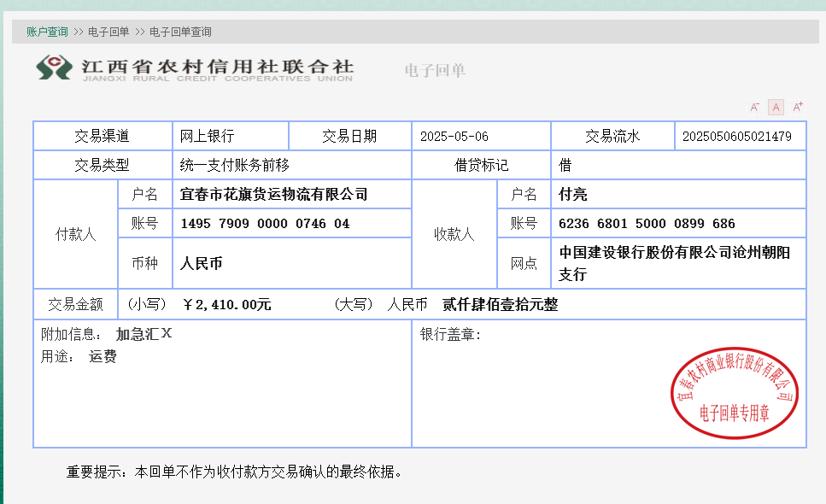
Task: Open the 账户查询 breadcrumb link
Action: pyautogui.click(x=48, y=32)
